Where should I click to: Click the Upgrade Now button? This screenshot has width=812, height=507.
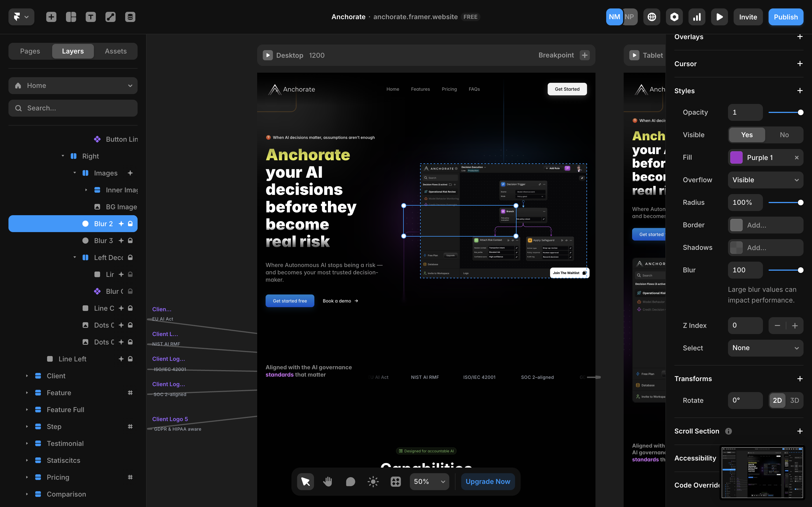tap(487, 482)
